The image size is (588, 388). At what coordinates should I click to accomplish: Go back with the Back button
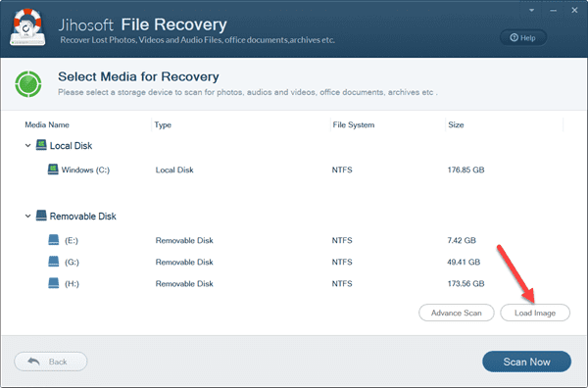click(x=51, y=362)
